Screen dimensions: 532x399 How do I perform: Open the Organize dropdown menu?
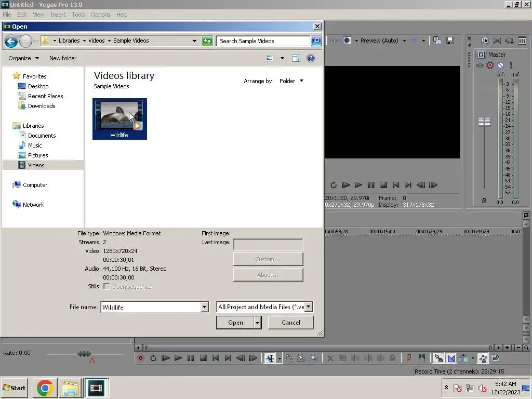point(23,58)
